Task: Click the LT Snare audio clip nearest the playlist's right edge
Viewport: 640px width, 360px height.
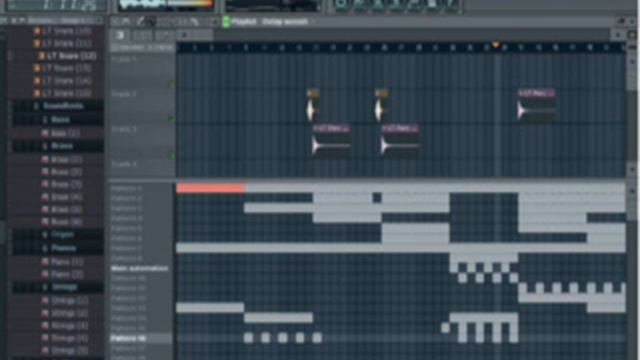Action: tap(536, 104)
